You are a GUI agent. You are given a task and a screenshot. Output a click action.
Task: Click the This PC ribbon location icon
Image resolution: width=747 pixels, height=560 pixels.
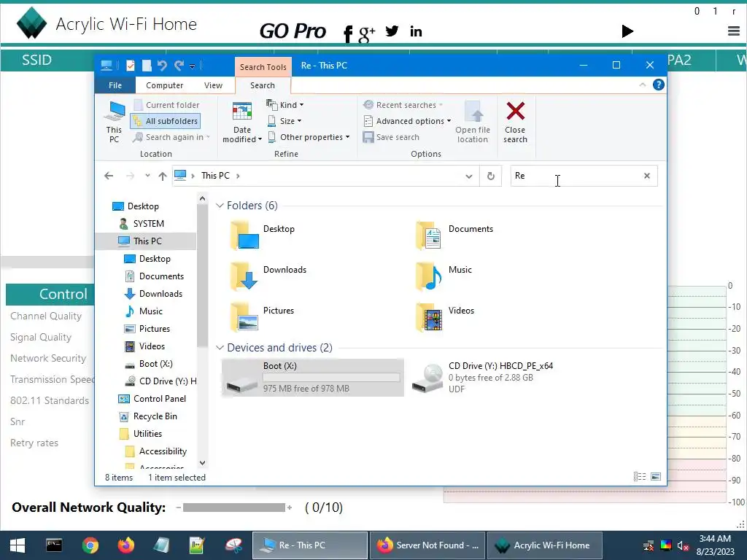[x=115, y=122]
